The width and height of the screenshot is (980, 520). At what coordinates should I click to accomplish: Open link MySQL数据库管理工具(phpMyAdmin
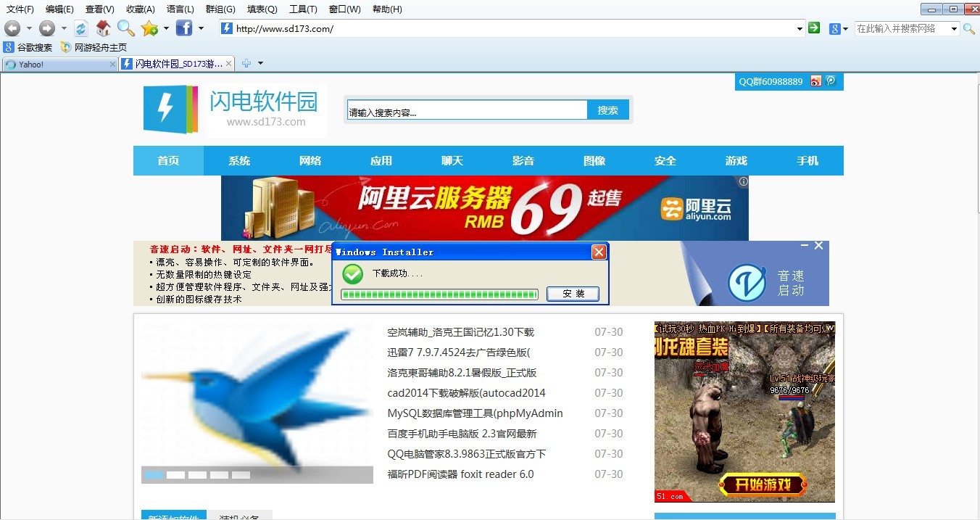click(476, 413)
